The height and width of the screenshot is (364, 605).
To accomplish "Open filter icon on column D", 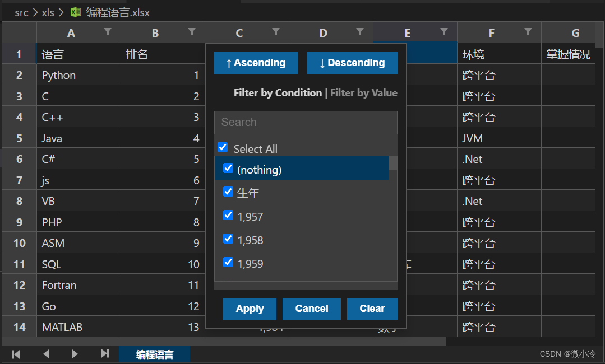I will point(360,31).
